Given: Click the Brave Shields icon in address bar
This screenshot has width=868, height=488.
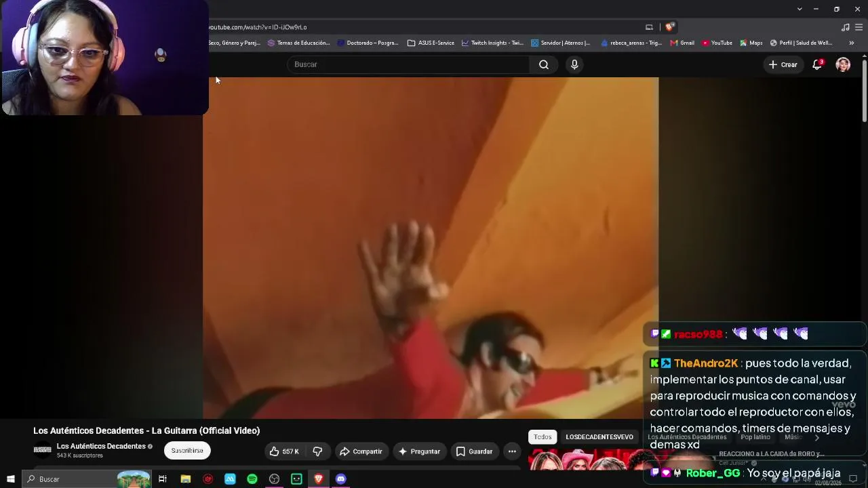Looking at the screenshot, I should 669,27.
